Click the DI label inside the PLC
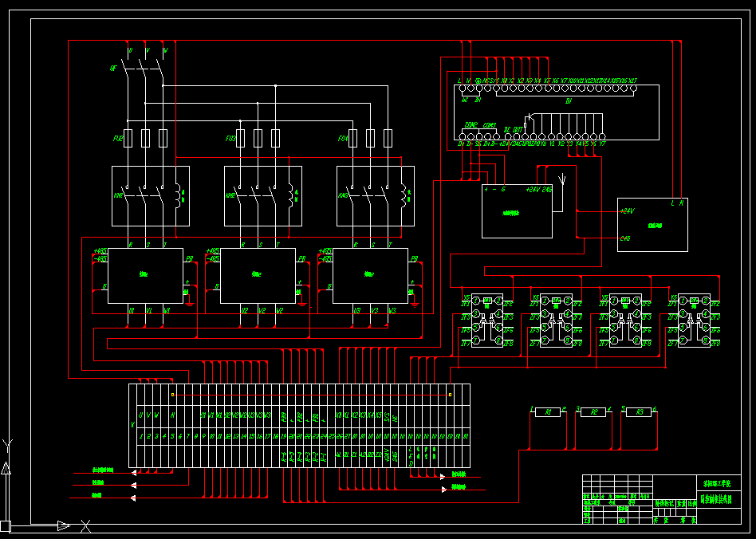 click(x=569, y=101)
